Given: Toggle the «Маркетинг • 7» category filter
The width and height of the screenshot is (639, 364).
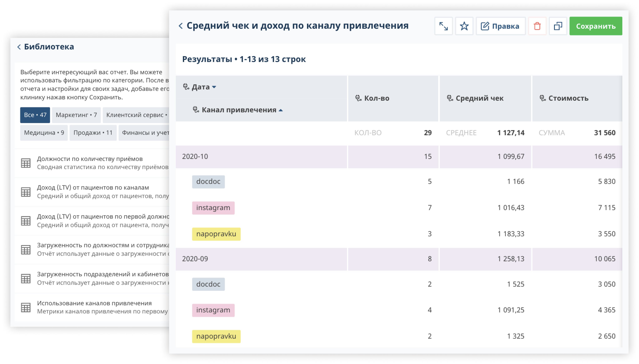Looking at the screenshot, I should 76,115.
